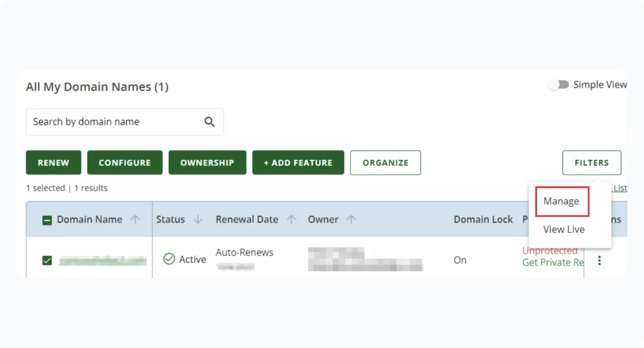Viewport: 644px width, 348px height.
Task: Uncheck the domain row checkbox
Action: pos(47,260)
